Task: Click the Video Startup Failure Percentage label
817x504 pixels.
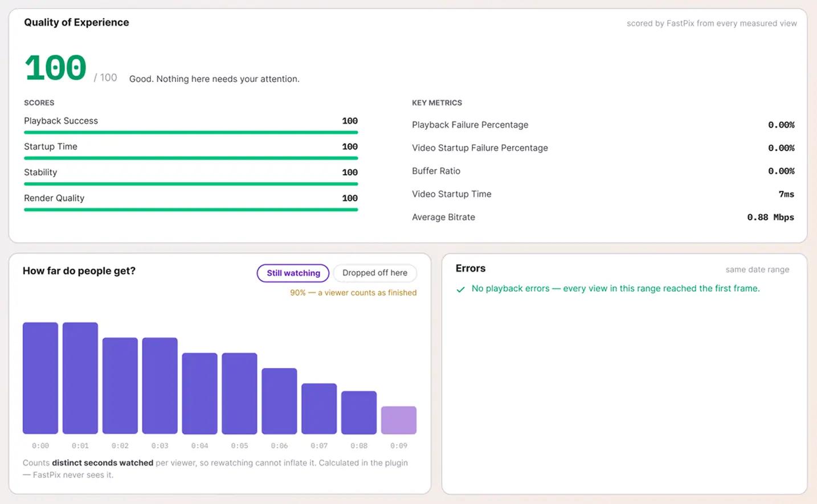Action: coord(480,148)
